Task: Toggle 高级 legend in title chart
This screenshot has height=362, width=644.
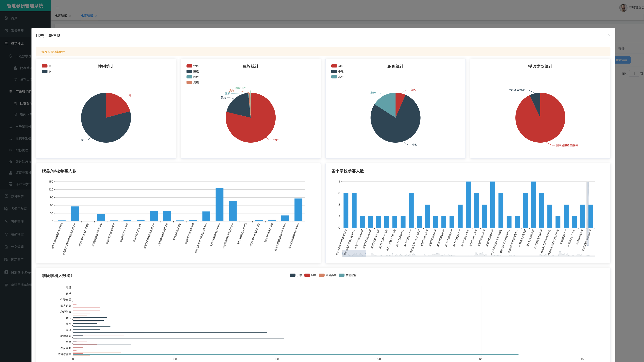Action: [x=334, y=77]
